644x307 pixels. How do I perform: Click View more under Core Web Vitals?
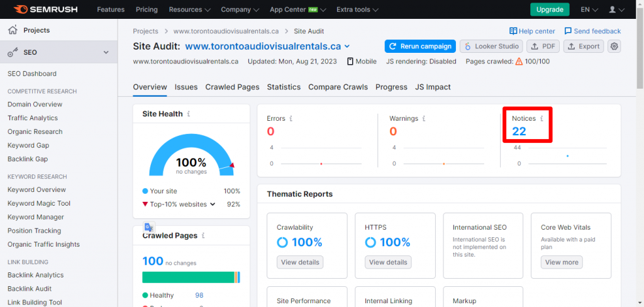[562, 262]
